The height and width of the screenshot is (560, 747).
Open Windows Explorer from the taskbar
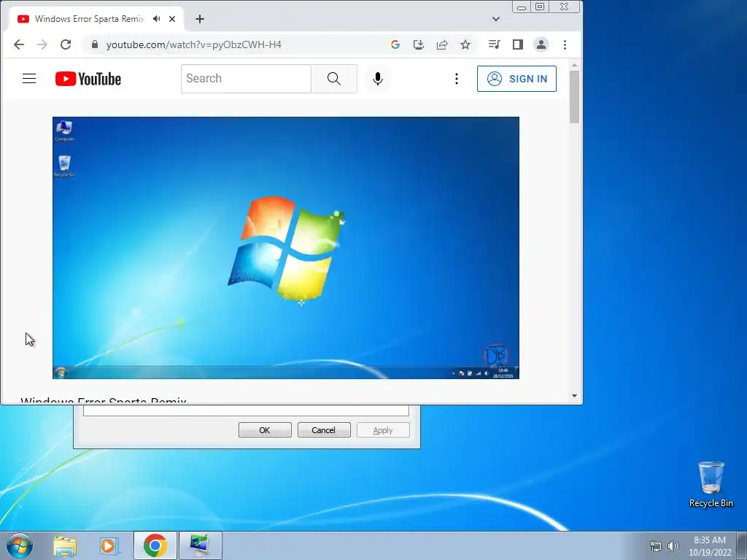coord(65,545)
